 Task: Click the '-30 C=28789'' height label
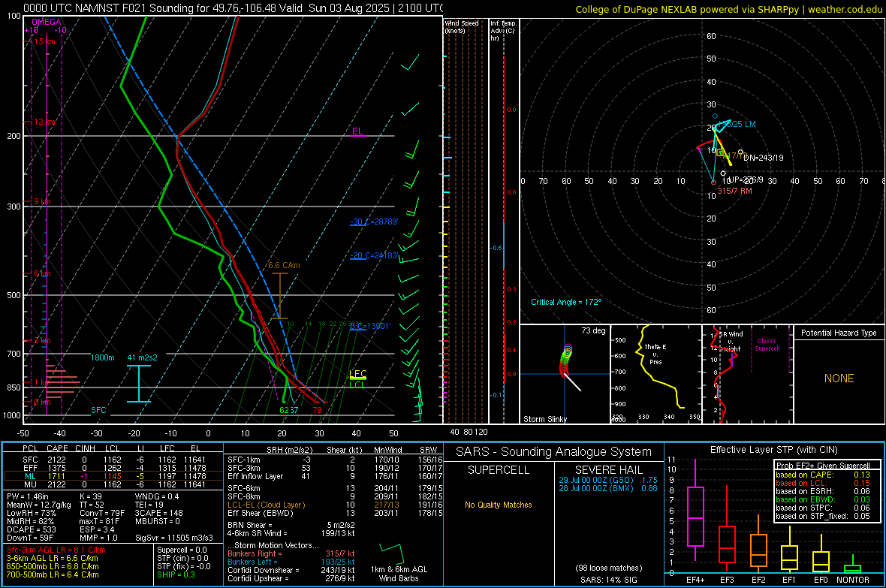(374, 222)
